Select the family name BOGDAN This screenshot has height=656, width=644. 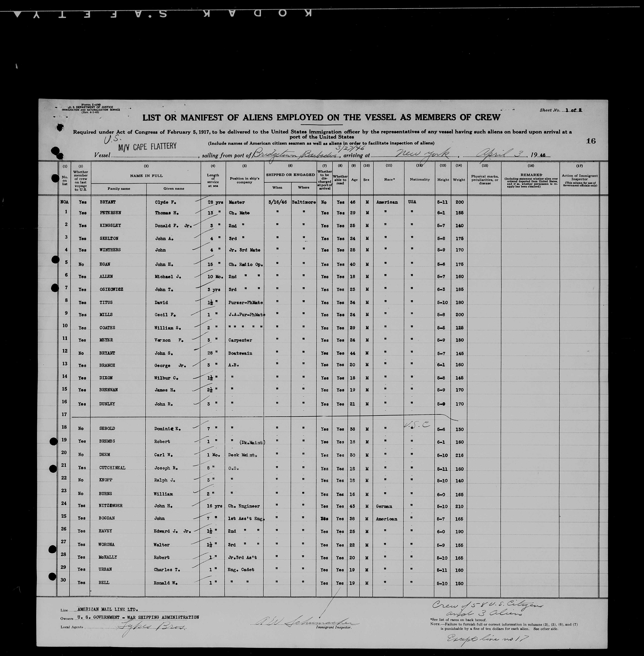107,518
